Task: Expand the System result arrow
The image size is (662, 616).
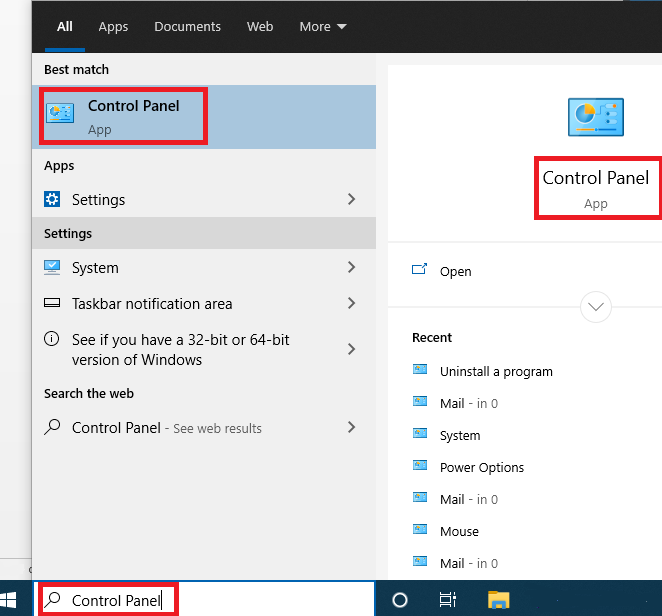Action: pos(351,267)
